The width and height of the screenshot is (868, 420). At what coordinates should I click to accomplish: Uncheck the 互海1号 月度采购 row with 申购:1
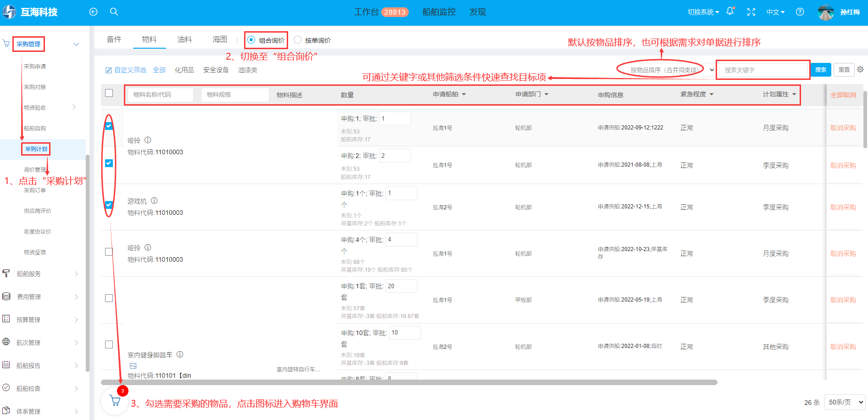click(109, 126)
